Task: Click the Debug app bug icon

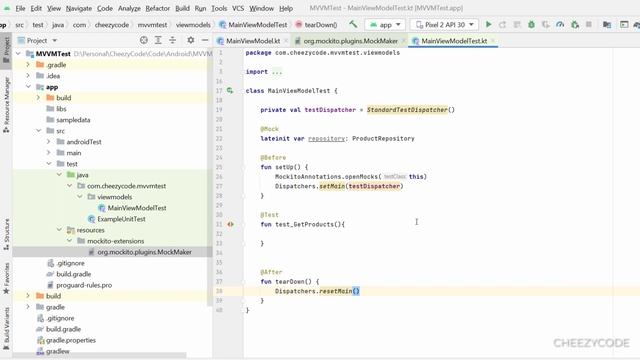Action: [x=531, y=24]
